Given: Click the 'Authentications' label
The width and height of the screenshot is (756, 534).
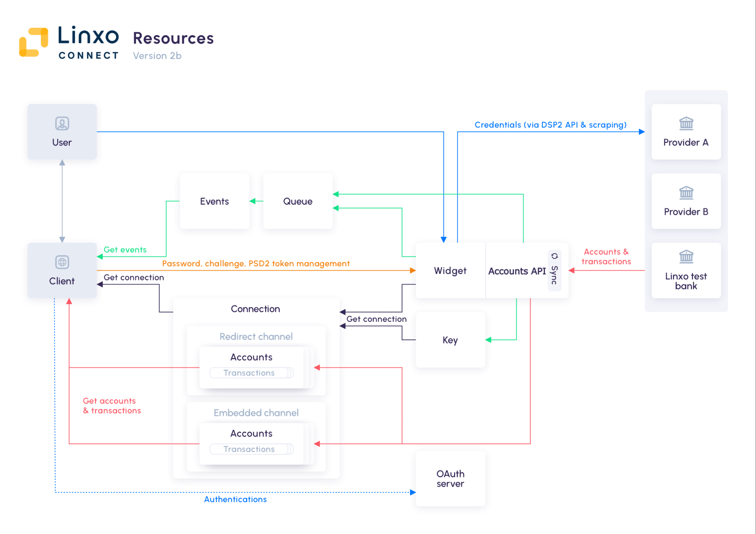Looking at the screenshot, I should (x=235, y=499).
